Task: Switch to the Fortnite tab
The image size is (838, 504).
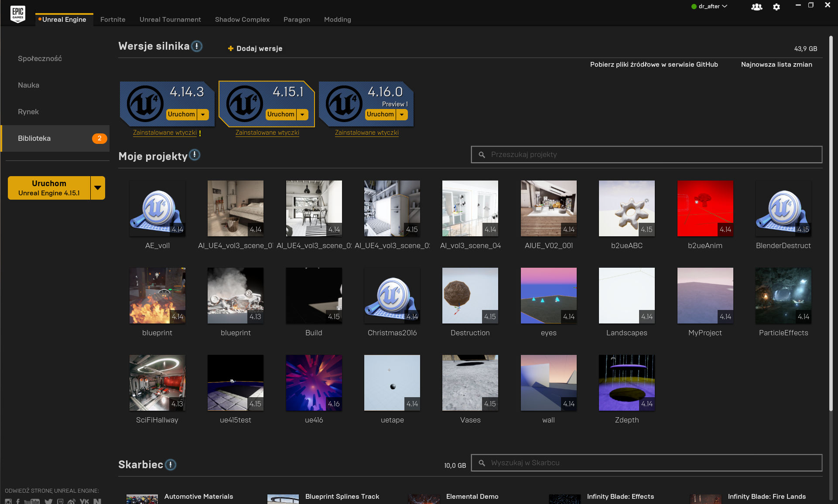Action: [113, 20]
